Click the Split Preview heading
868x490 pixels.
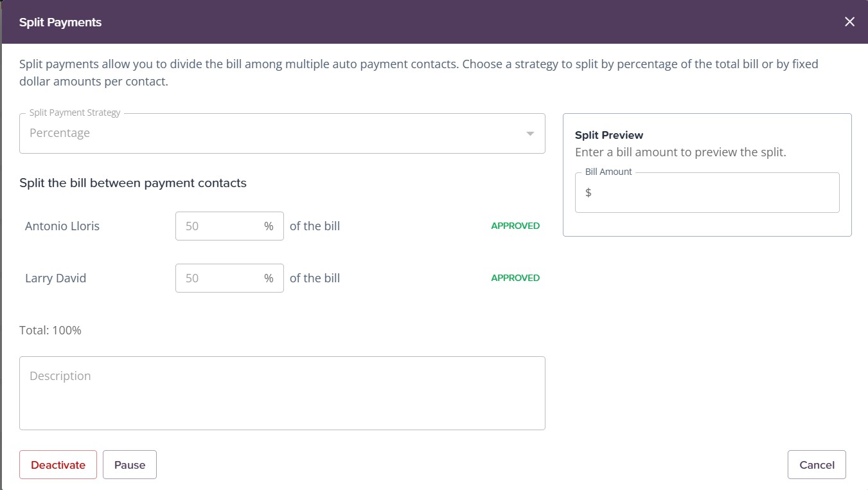(609, 135)
